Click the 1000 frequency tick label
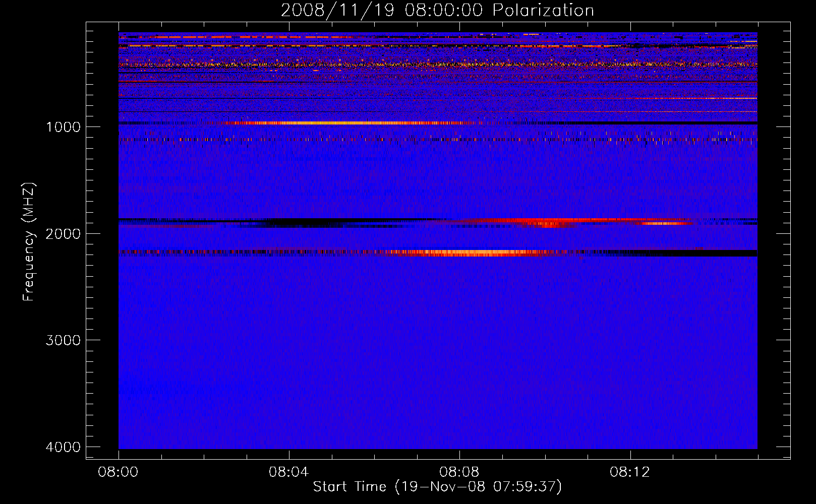This screenshot has width=816, height=504. click(x=63, y=127)
